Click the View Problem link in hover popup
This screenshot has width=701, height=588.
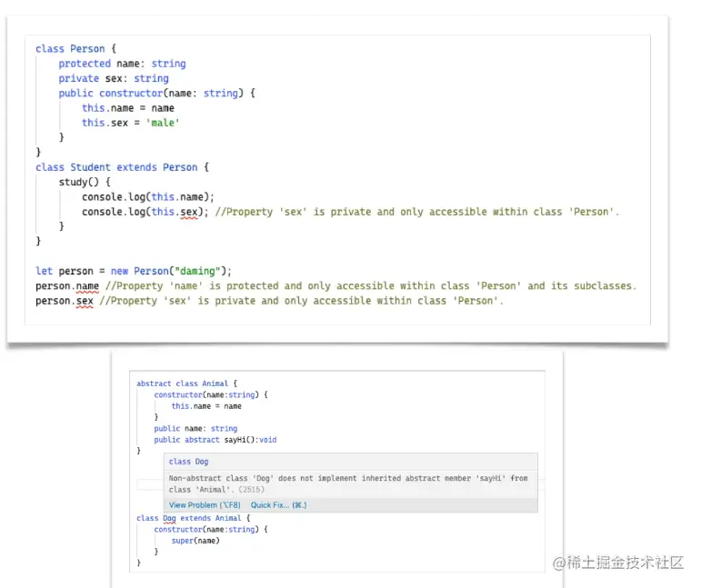coord(205,505)
